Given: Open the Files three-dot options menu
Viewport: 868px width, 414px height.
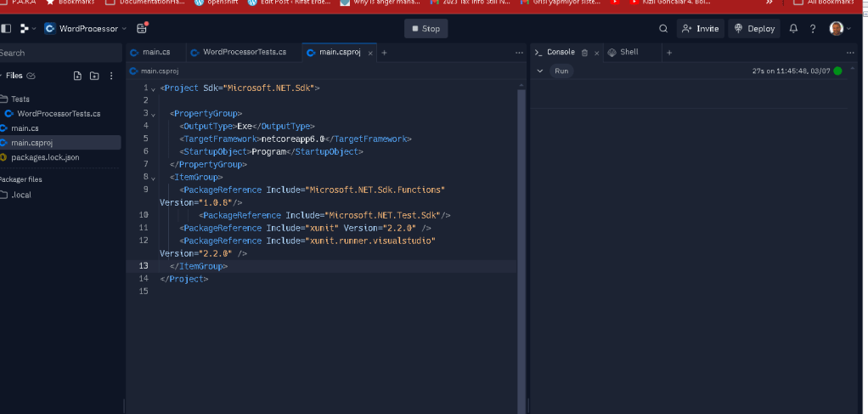Looking at the screenshot, I should [111, 76].
